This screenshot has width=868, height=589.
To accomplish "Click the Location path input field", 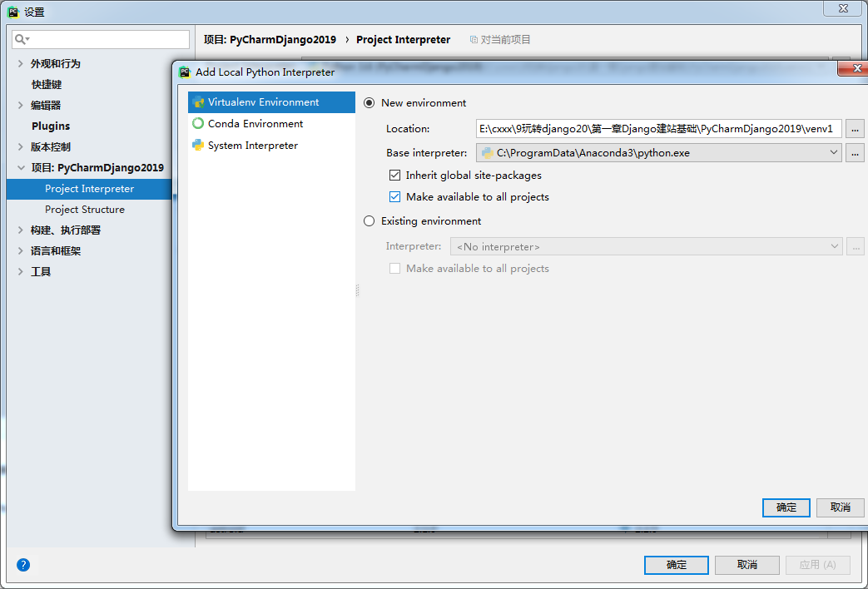I will [x=659, y=129].
